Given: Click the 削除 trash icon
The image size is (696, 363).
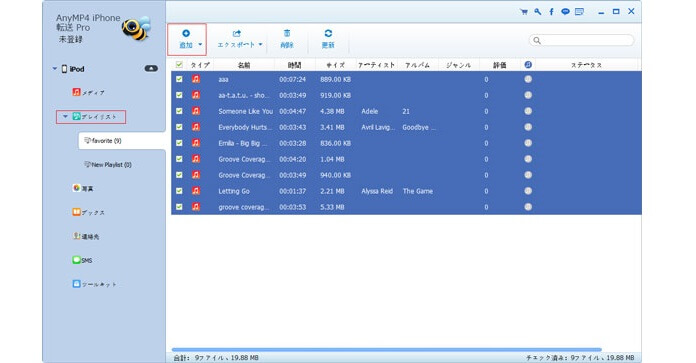Looking at the screenshot, I should (287, 33).
